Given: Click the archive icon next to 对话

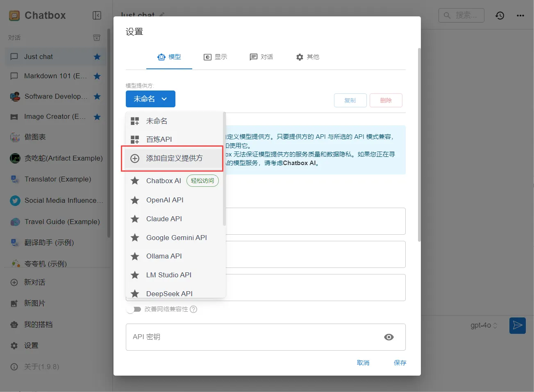Looking at the screenshot, I should click(97, 38).
